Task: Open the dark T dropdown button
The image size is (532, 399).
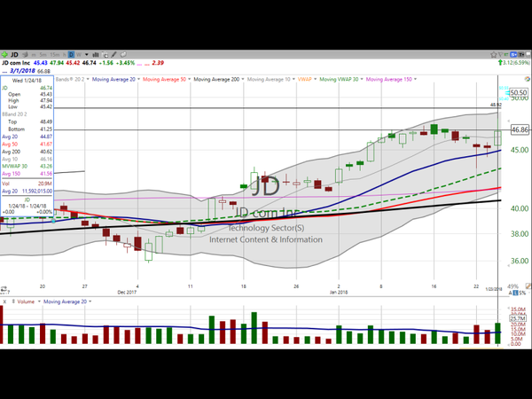Action: (521, 55)
